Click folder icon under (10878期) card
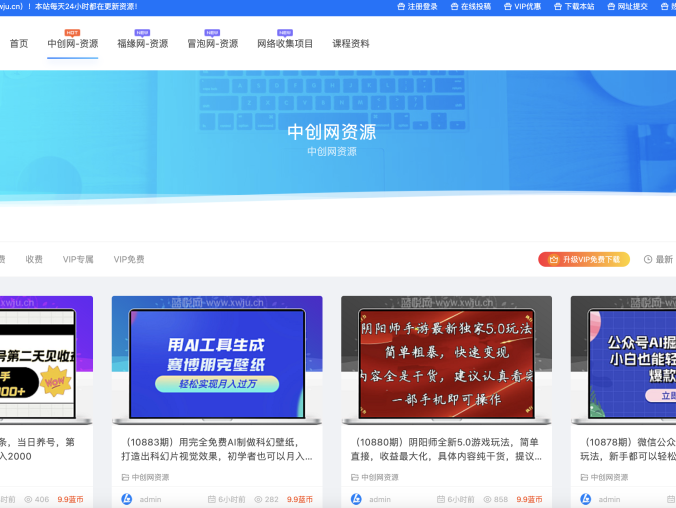This screenshot has height=508, width=676. (584, 477)
